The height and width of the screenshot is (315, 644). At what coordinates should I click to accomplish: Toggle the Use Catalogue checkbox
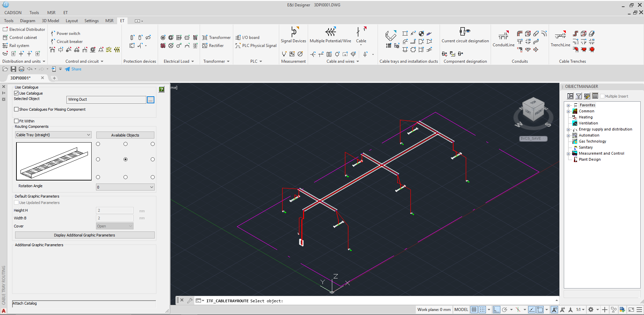[x=16, y=93]
